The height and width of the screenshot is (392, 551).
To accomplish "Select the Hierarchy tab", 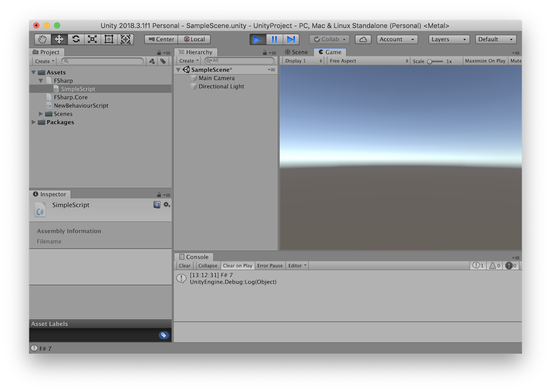I will (196, 52).
